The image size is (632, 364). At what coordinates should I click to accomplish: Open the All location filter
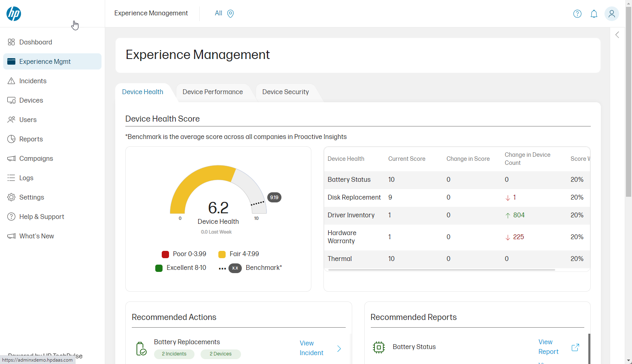click(x=224, y=13)
